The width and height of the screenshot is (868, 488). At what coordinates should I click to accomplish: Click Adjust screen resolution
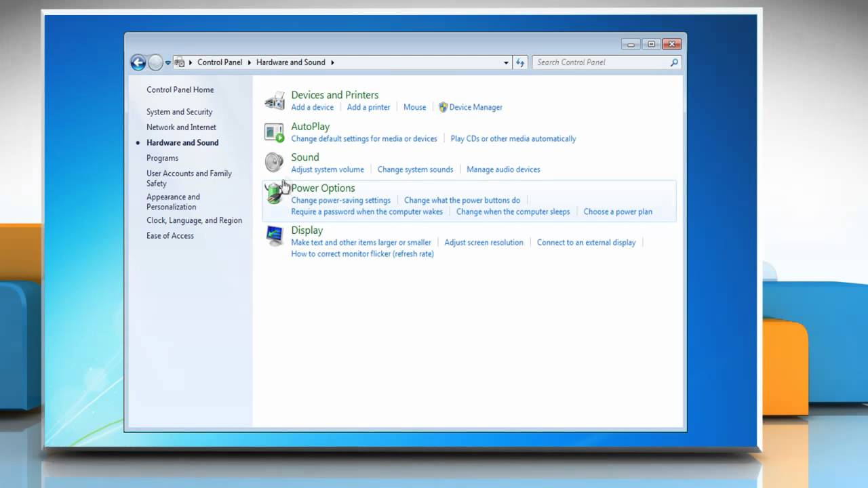(484, 243)
